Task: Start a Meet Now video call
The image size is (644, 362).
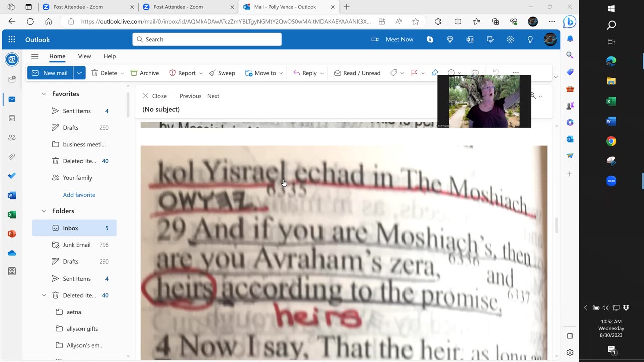Action: [392, 39]
